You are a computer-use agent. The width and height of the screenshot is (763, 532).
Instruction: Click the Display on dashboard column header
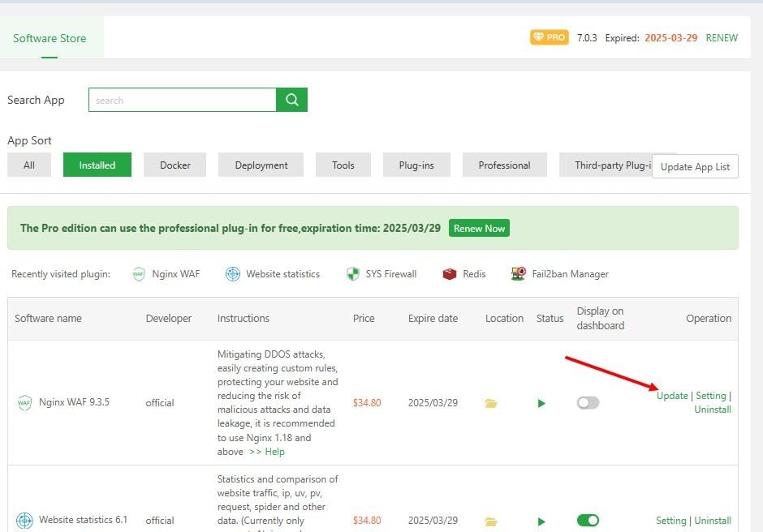[601, 319]
